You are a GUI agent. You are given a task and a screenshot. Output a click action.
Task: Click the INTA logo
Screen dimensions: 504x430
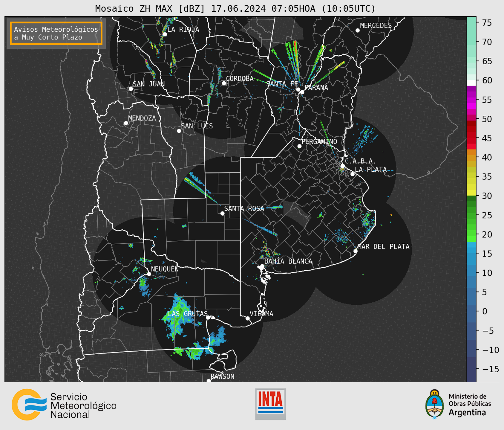point(270,404)
